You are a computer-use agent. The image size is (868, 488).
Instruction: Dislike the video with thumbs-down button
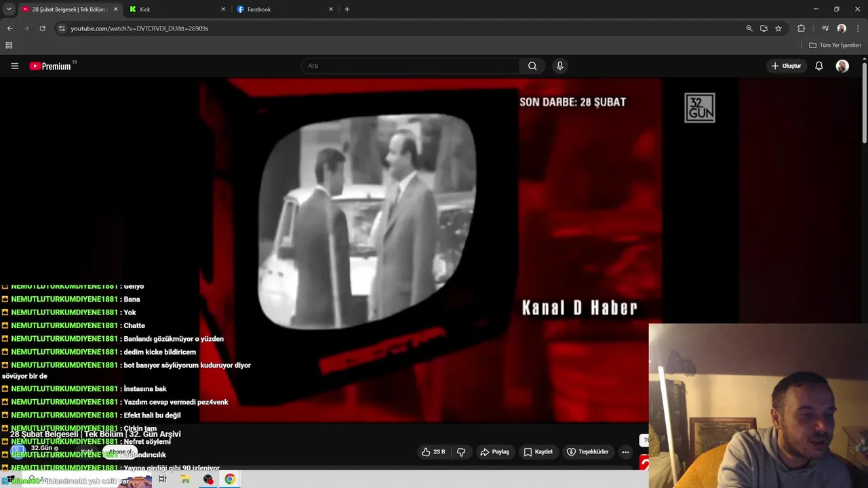click(461, 452)
